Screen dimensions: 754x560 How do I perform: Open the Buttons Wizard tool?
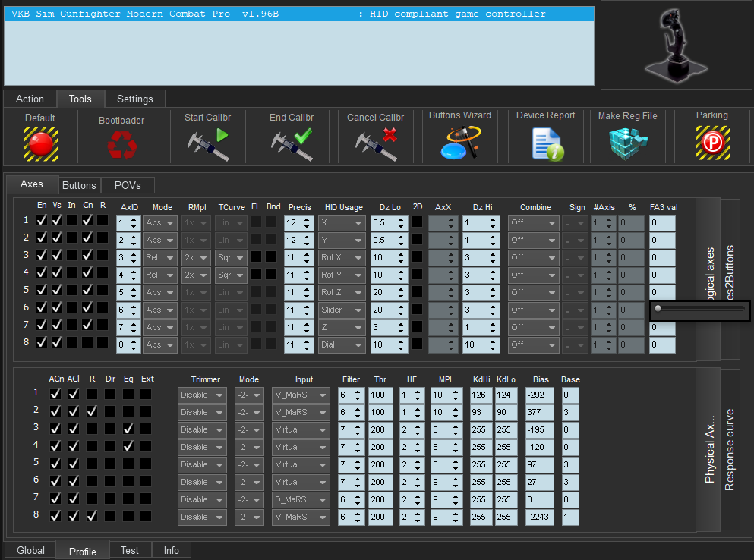[x=460, y=143]
